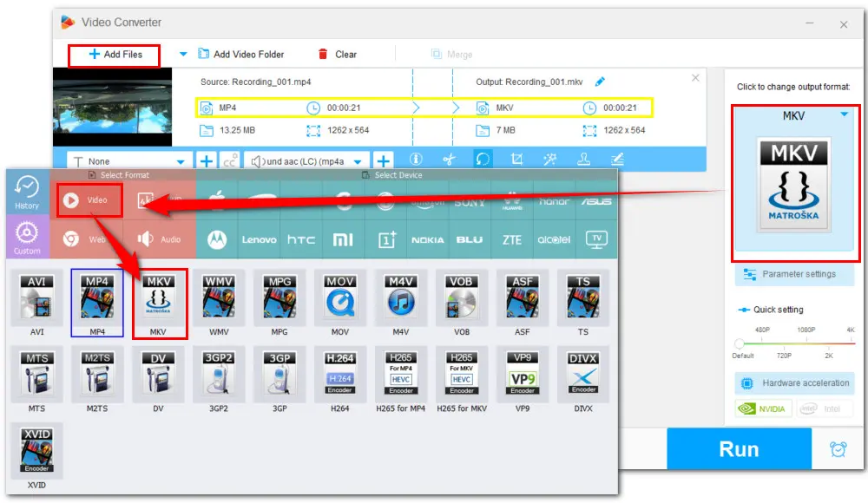Choose the ZTE device brand
The width and height of the screenshot is (868, 503).
512,239
